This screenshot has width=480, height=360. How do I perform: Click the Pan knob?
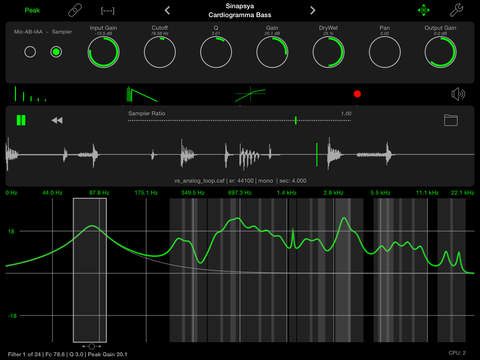[385, 52]
